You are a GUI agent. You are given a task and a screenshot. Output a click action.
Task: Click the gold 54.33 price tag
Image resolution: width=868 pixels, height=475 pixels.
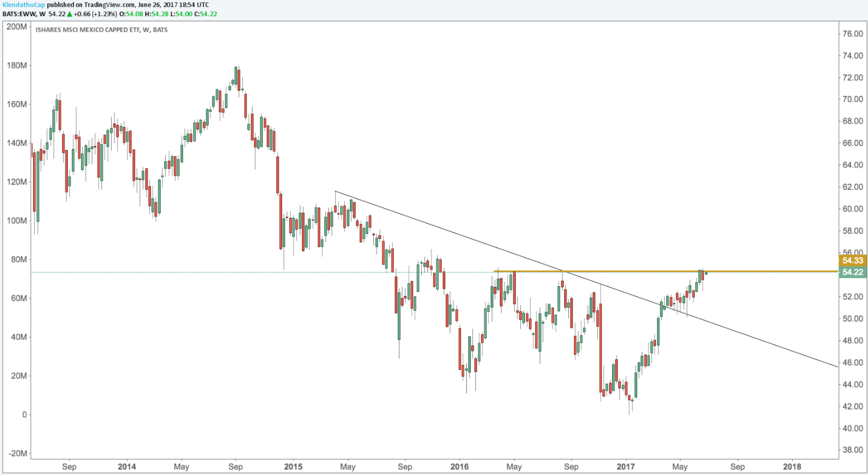coord(853,261)
